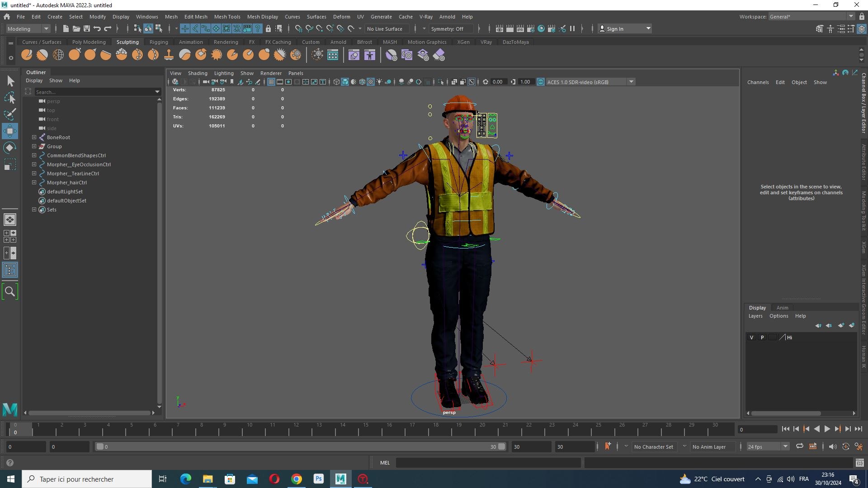Open Google Chrome from taskbar
868x488 pixels.
[296, 479]
